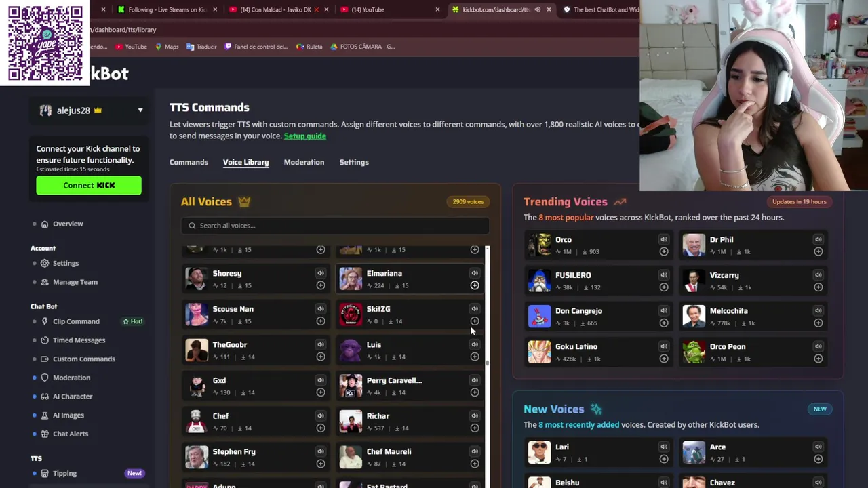868x488 pixels.
Task: Open the YouTube bookmark
Action: (x=131, y=47)
